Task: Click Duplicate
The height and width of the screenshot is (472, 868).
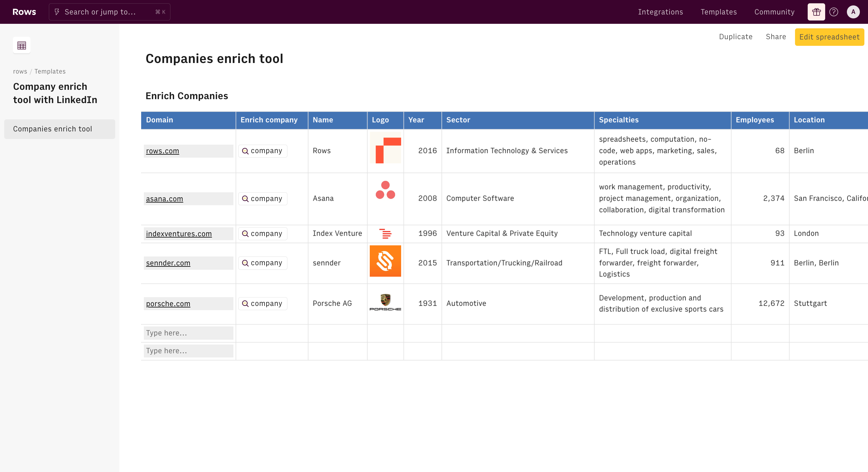Action: coord(735,37)
